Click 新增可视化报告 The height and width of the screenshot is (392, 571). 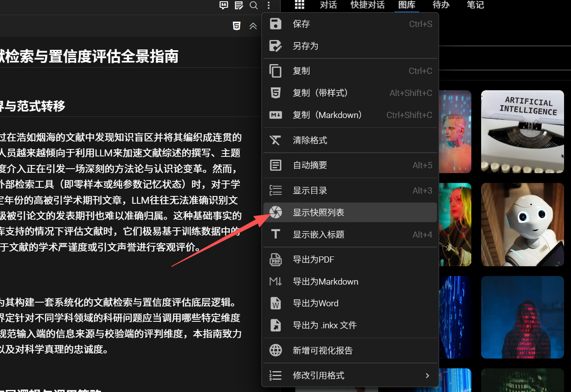(323, 350)
